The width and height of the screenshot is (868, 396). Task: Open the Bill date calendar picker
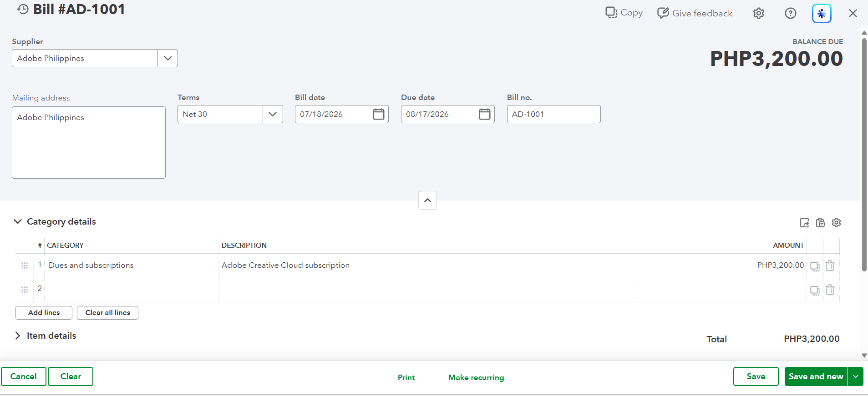click(x=379, y=114)
